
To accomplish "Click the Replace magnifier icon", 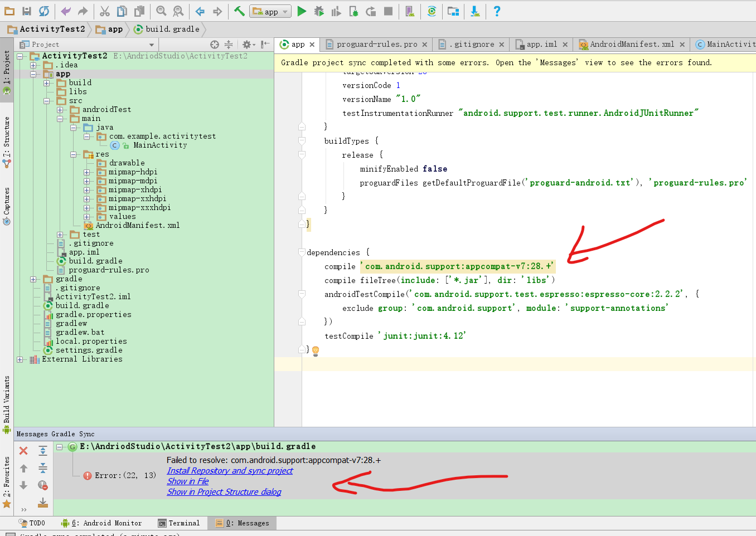I will pyautogui.click(x=178, y=11).
